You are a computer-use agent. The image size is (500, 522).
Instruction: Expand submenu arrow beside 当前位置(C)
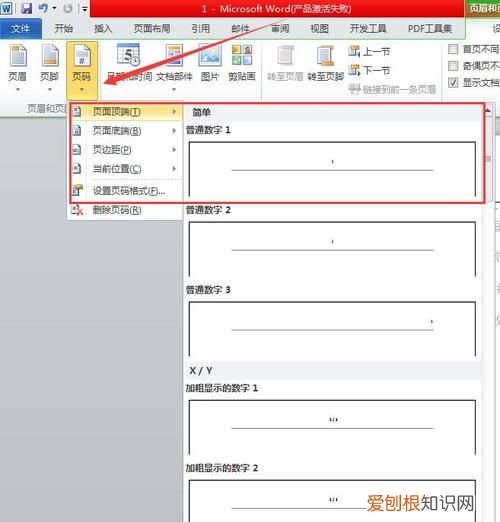(x=174, y=169)
